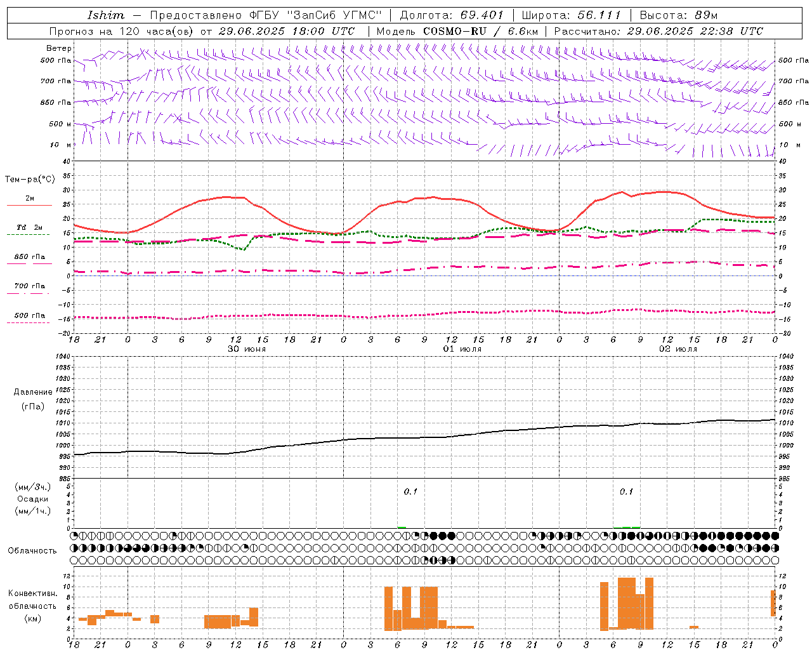This screenshot has height=650, width=812.
Task: Click the "Осадки" precipitation label
Action: pyautogui.click(x=33, y=499)
